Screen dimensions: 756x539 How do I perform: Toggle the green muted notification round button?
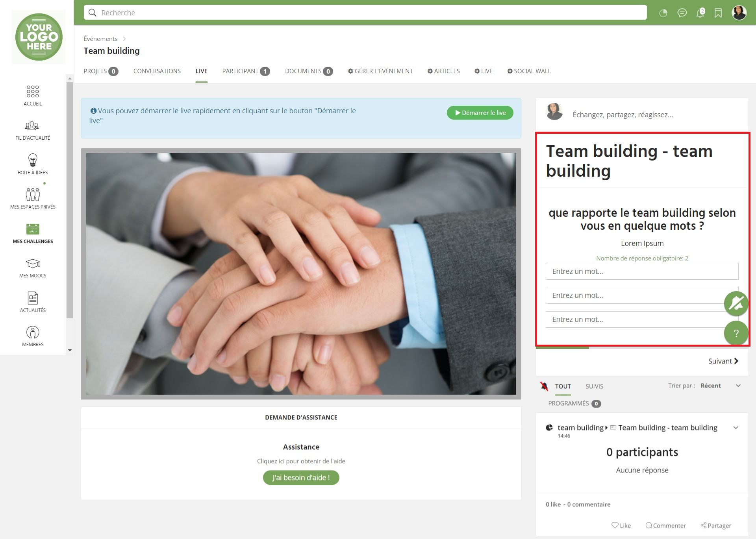(x=736, y=303)
